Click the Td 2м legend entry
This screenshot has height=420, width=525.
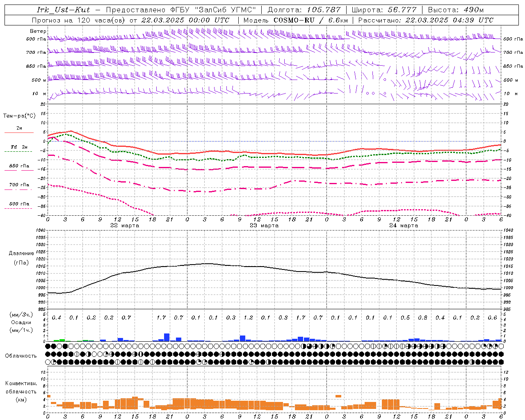19,148
